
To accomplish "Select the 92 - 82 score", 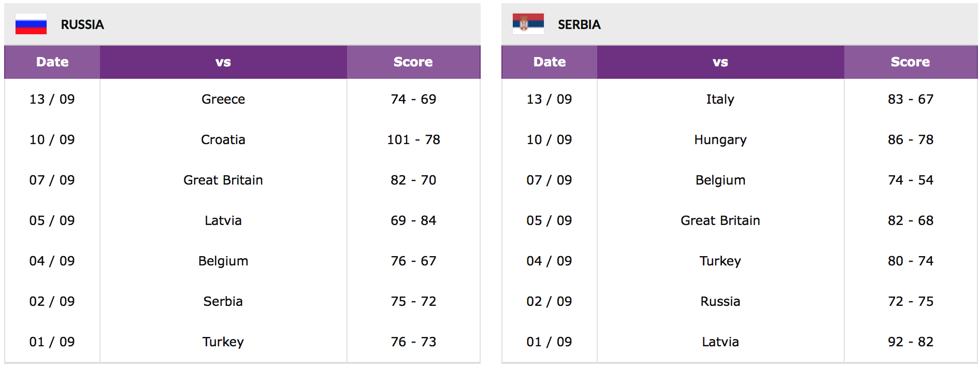I will pos(911,342).
